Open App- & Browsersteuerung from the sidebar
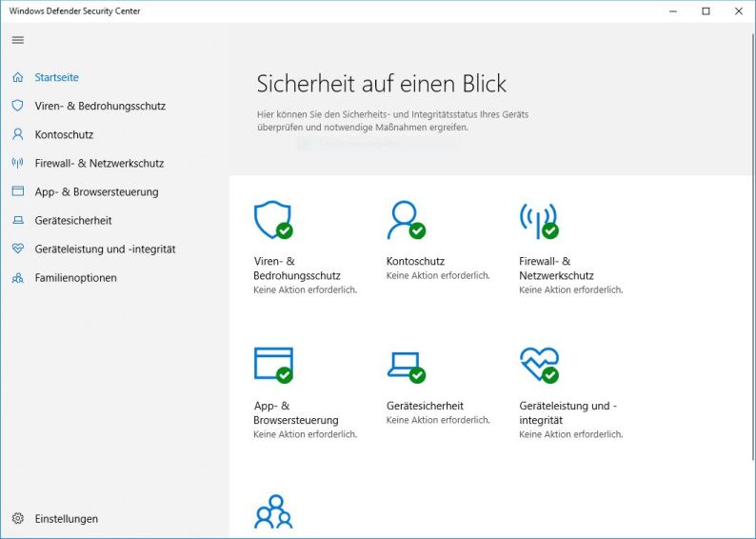This screenshot has width=756, height=539. tap(96, 191)
